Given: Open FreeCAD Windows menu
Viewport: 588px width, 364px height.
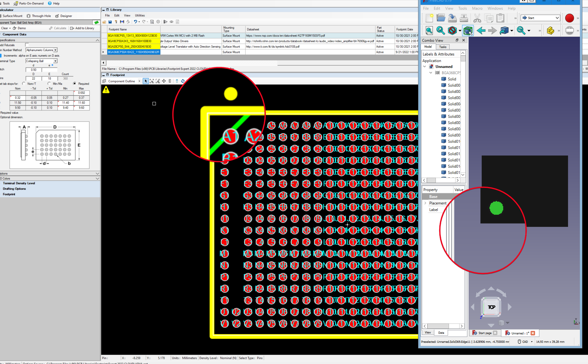Looking at the screenshot, I should 495,8.
